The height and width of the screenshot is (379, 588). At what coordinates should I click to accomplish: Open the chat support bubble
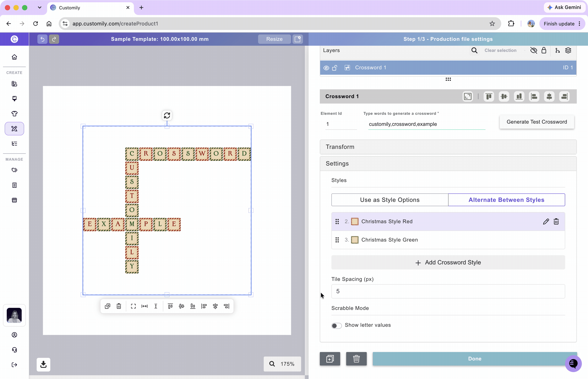point(573,363)
